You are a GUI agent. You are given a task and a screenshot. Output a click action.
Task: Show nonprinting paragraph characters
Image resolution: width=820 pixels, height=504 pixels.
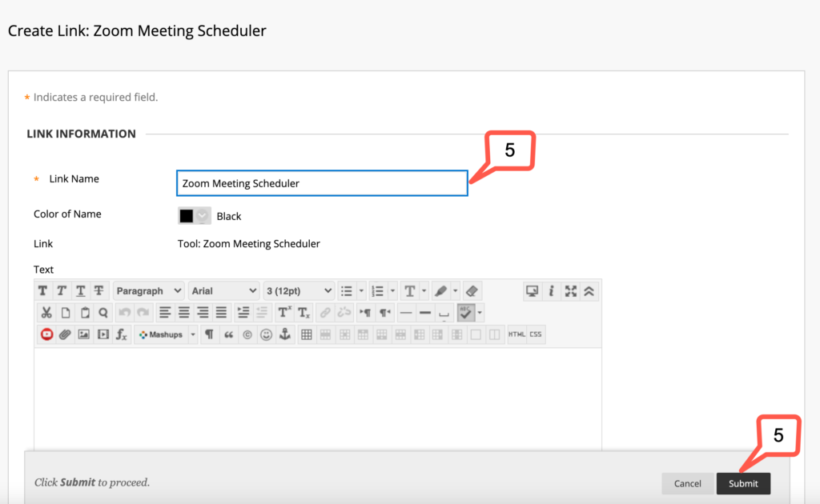click(x=209, y=334)
